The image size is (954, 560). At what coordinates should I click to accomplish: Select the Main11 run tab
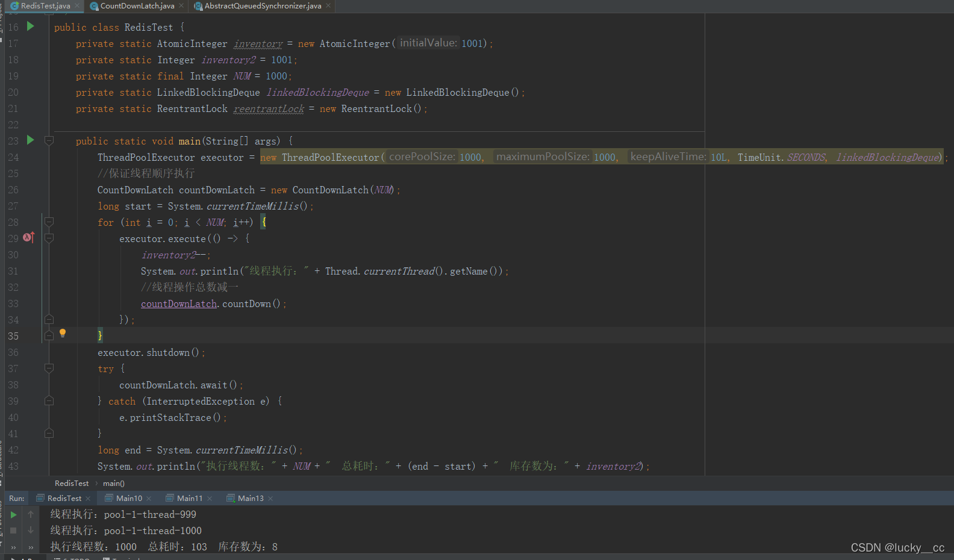(190, 498)
